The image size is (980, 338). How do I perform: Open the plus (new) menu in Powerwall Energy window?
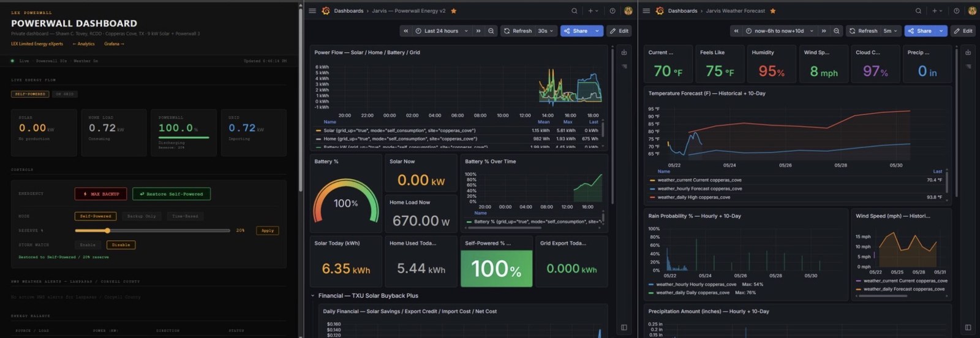tap(593, 10)
